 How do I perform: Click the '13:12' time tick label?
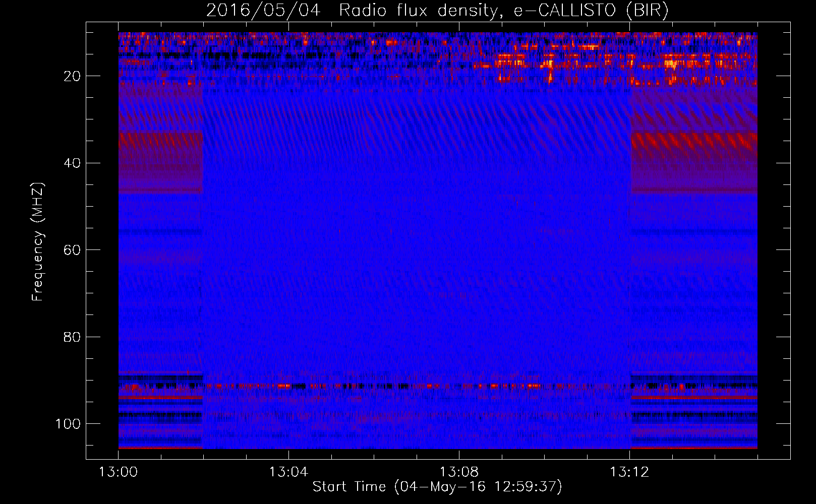pyautogui.click(x=629, y=472)
